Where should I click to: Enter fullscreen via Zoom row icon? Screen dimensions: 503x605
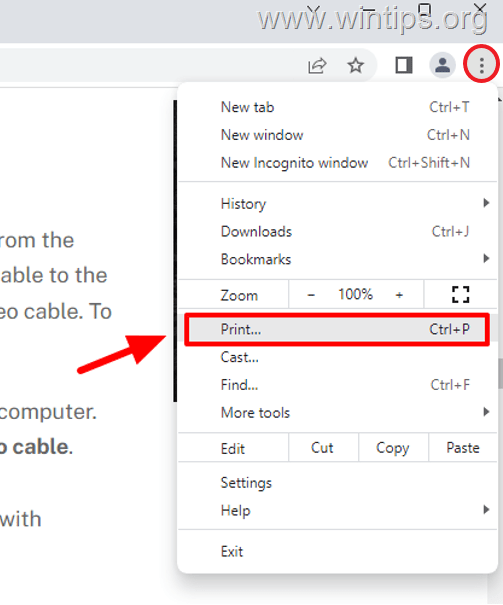coord(461,294)
